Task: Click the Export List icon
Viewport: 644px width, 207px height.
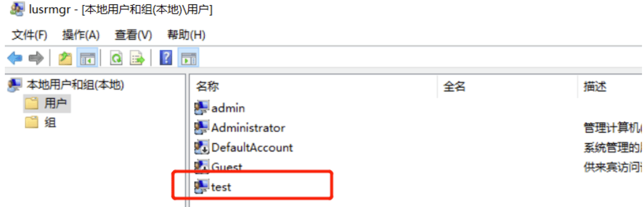Action: coord(137,58)
